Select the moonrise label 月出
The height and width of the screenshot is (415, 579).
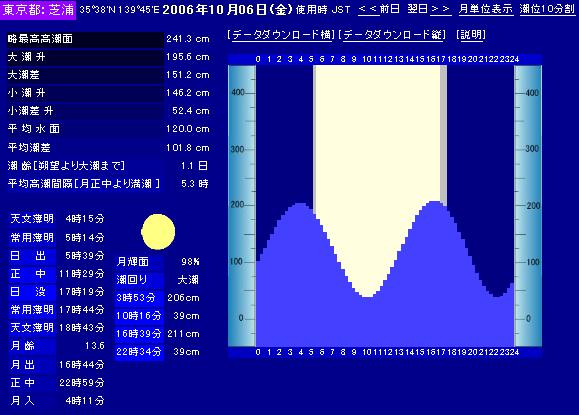click(23, 365)
